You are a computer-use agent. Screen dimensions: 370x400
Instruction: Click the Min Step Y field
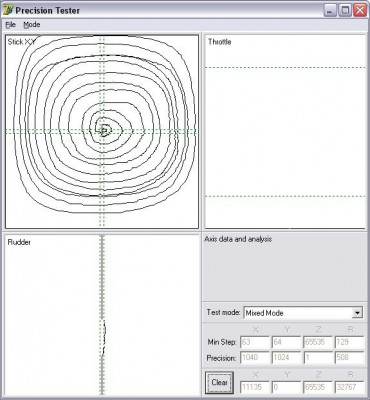pos(286,342)
